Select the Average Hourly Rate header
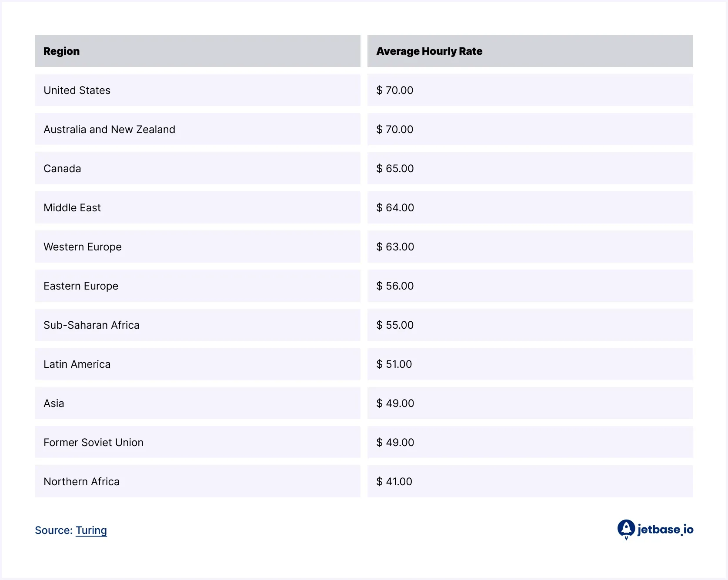 point(429,51)
